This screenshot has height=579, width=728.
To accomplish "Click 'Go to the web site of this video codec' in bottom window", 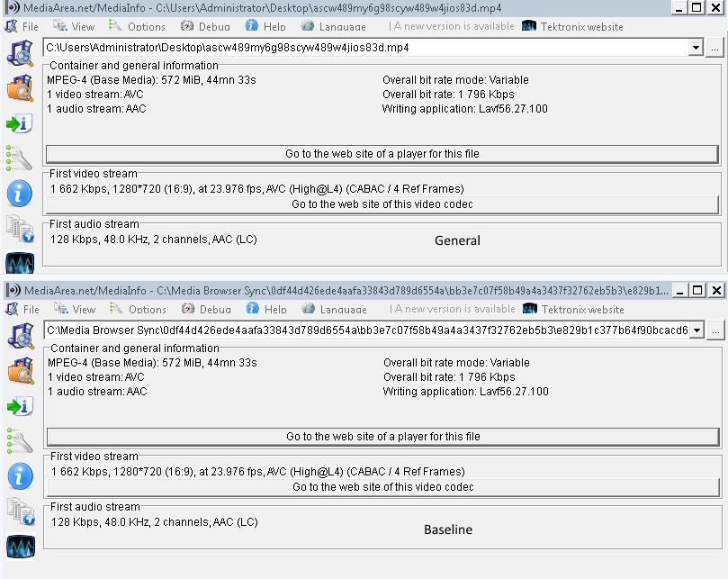I will tap(383, 487).
